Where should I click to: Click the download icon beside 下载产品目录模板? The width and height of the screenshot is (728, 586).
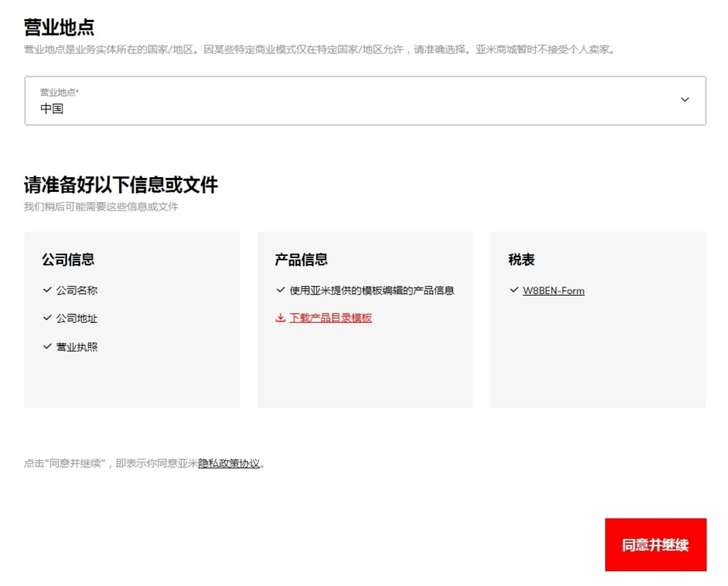(x=279, y=318)
